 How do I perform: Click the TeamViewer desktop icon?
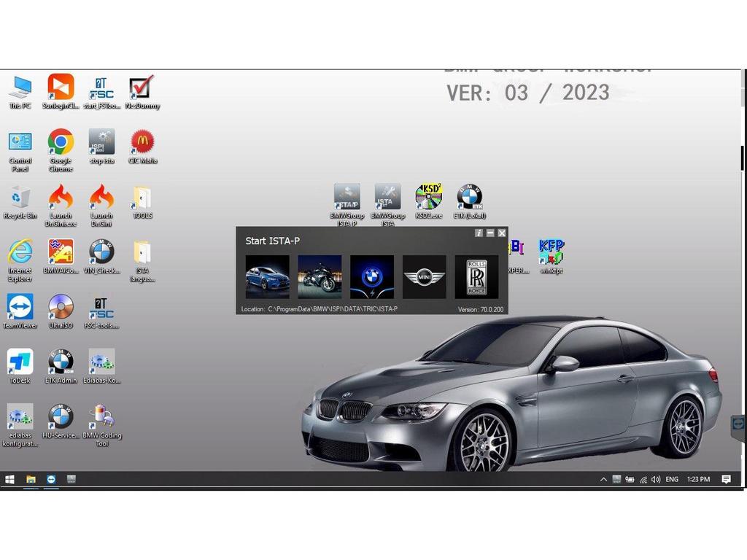(x=20, y=308)
